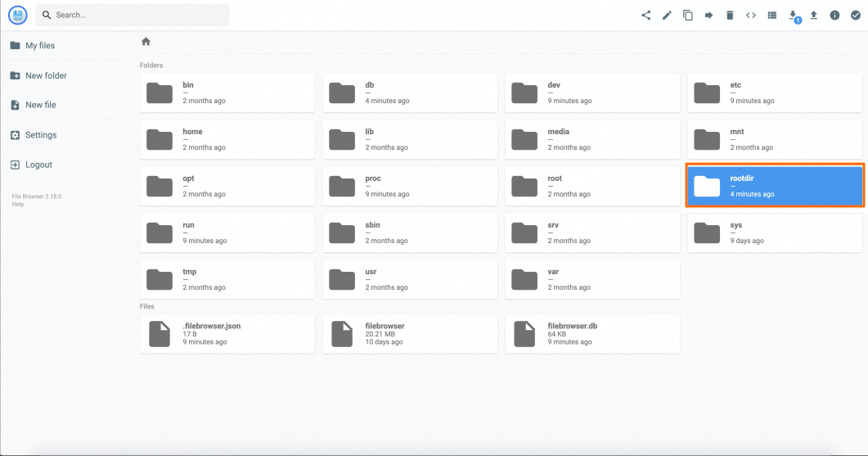Screen dimensions: 868x456
Task: Select the sbin folder
Action: [x=410, y=233]
